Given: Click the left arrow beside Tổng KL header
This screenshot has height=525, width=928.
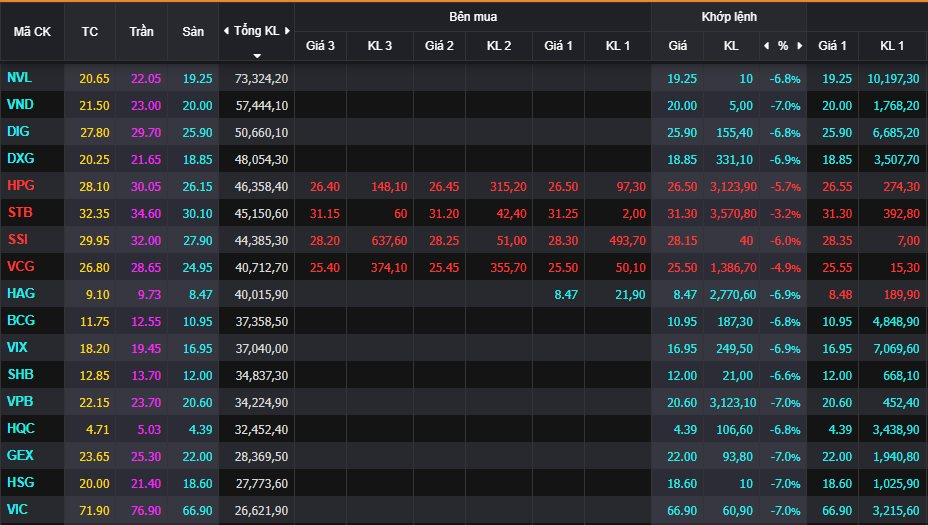Looking at the screenshot, I should click(225, 31).
